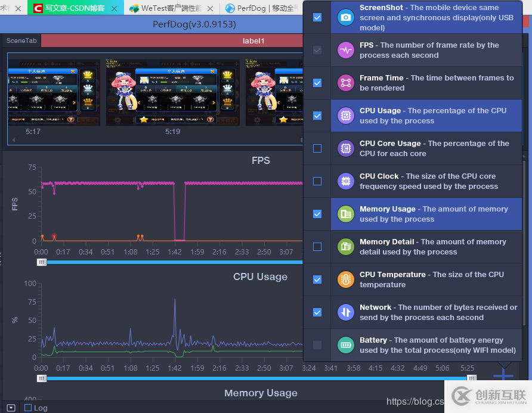Close the CSDN browser tab

pos(115,8)
